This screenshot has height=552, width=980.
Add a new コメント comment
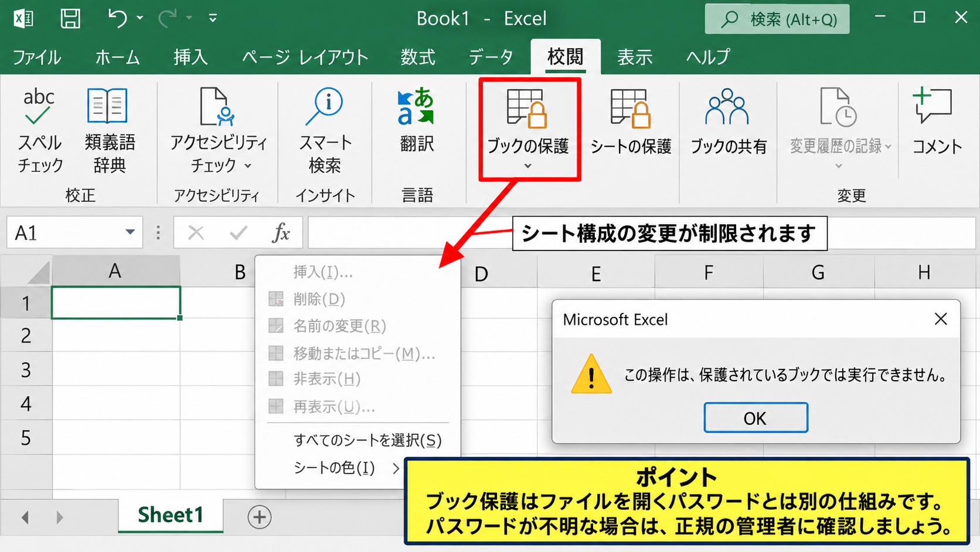tap(937, 122)
